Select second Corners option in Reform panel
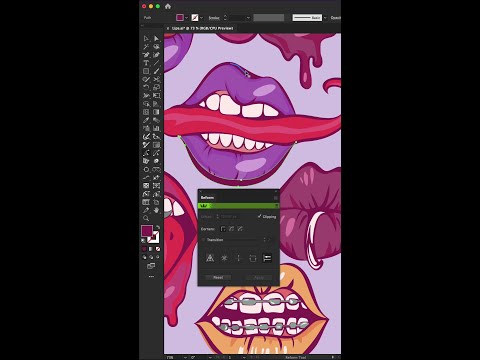The height and width of the screenshot is (360, 480). [x=231, y=229]
